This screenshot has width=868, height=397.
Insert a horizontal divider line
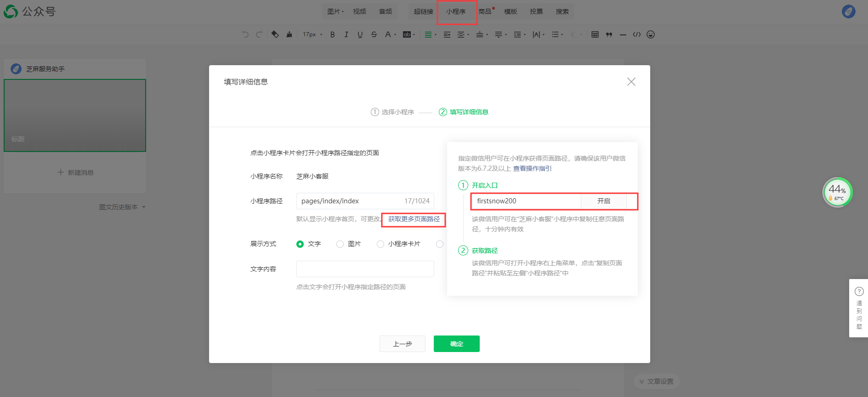click(623, 34)
